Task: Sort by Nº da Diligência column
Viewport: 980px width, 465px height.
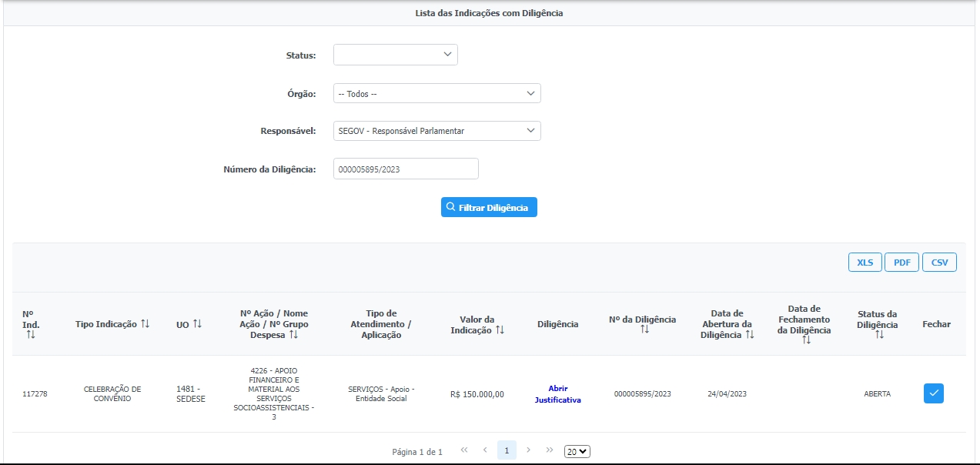Action: [644, 330]
